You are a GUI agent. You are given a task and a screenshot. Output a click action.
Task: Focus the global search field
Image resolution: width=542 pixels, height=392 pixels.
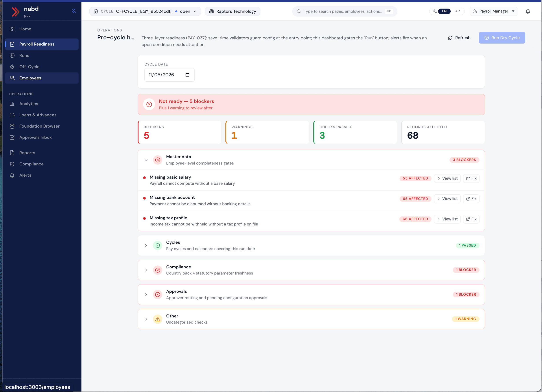345,11
